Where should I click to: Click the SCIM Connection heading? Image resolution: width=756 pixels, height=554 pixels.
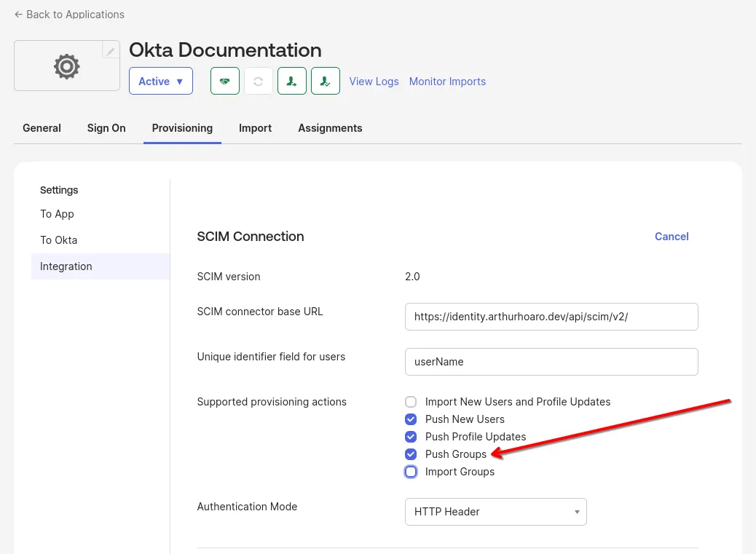[x=251, y=237]
